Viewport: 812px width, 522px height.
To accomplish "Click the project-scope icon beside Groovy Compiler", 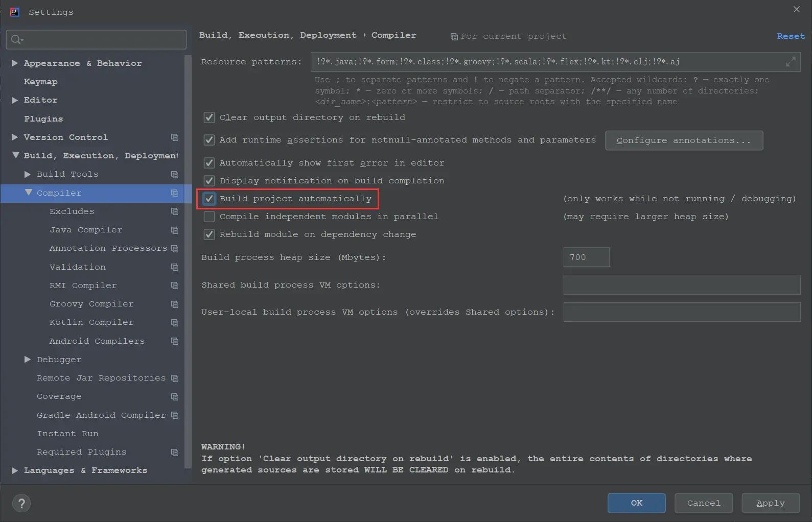I will (174, 304).
